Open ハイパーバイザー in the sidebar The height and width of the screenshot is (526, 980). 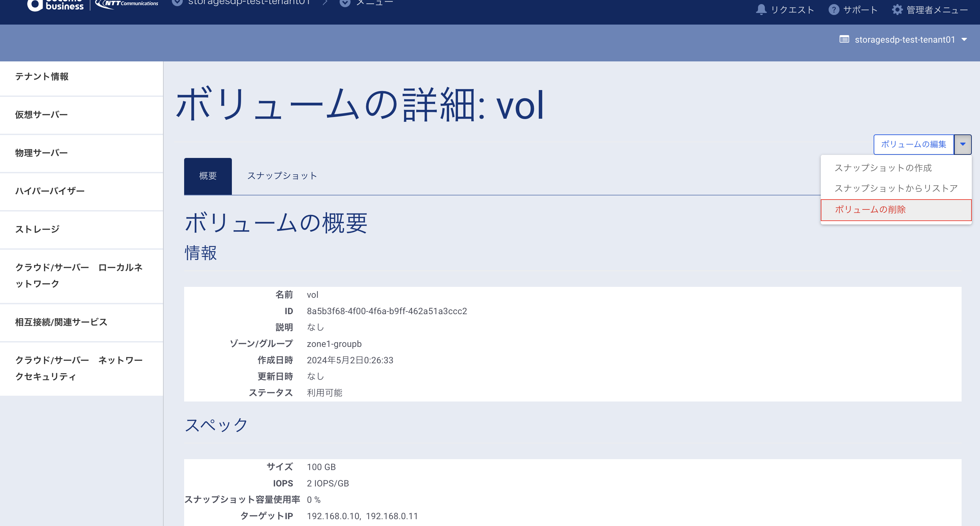(50, 191)
